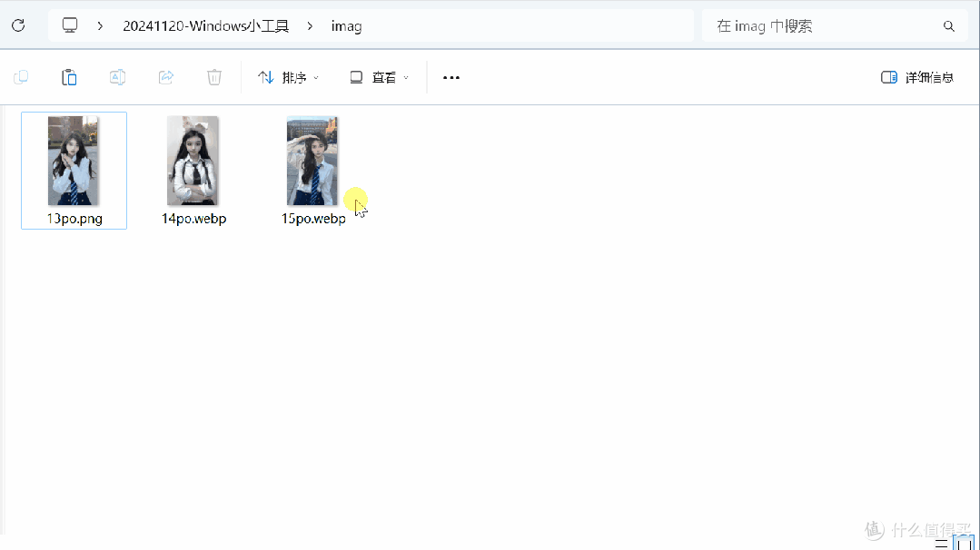This screenshot has height=550, width=980.
Task: Open the 查看 view dropdown
Action: coord(379,77)
